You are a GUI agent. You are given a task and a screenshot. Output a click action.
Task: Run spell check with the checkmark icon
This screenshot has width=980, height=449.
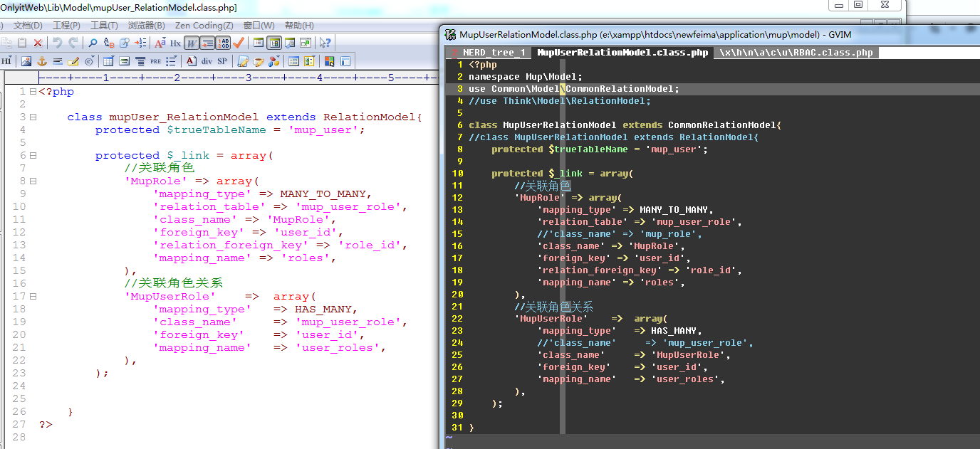[x=239, y=43]
